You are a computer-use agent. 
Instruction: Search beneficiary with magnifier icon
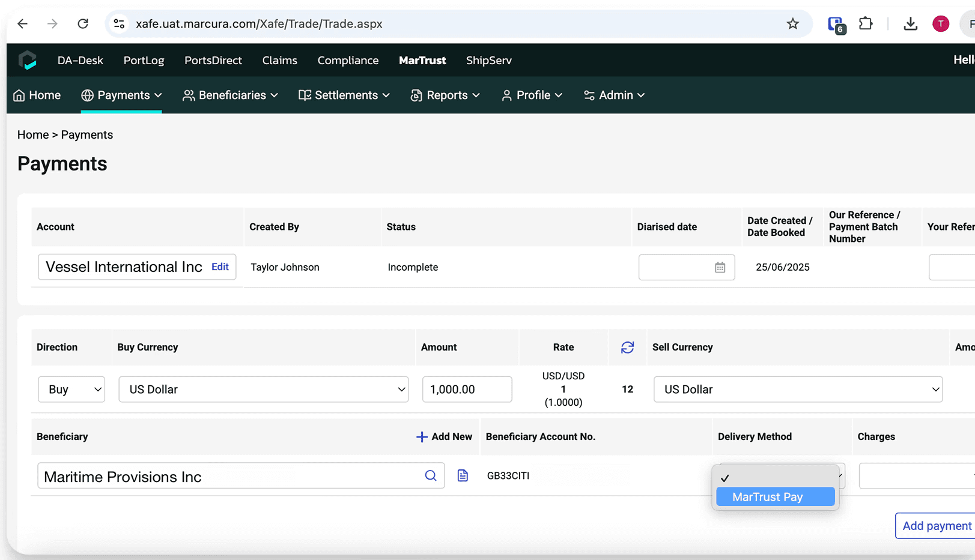click(x=431, y=476)
